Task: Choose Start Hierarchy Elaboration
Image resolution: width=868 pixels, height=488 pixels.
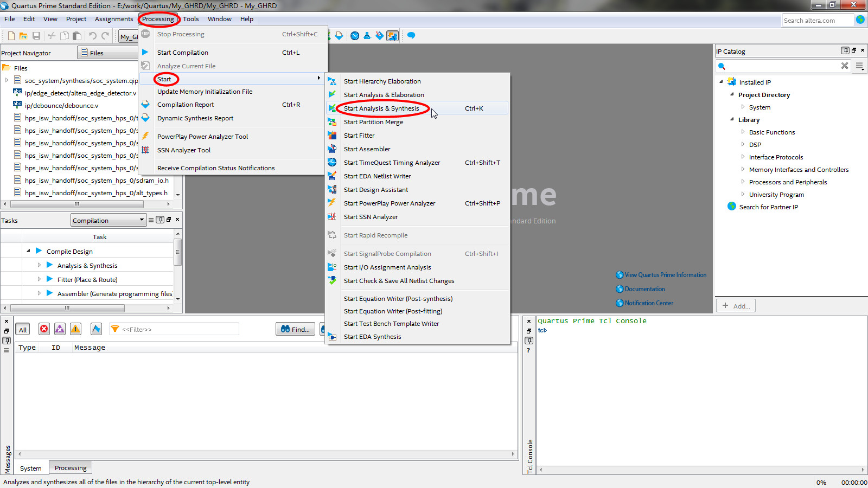Action: coord(417,81)
